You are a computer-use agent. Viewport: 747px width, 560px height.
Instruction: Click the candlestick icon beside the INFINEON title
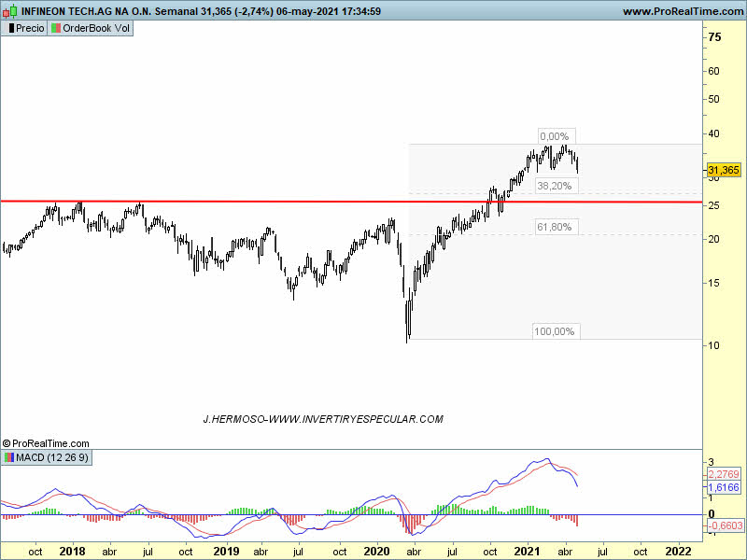coord(10,11)
